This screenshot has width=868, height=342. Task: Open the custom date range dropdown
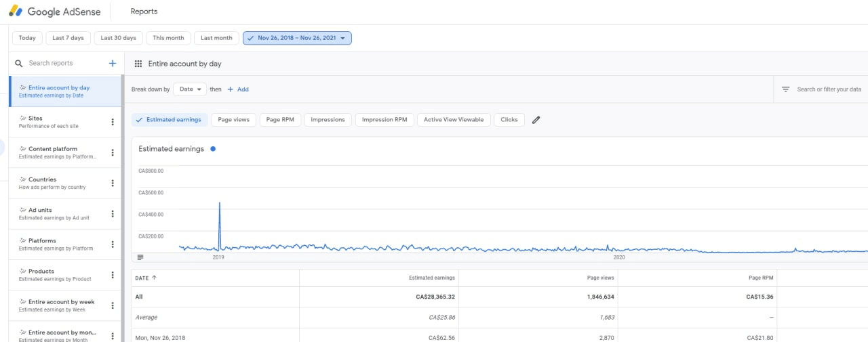click(x=297, y=38)
